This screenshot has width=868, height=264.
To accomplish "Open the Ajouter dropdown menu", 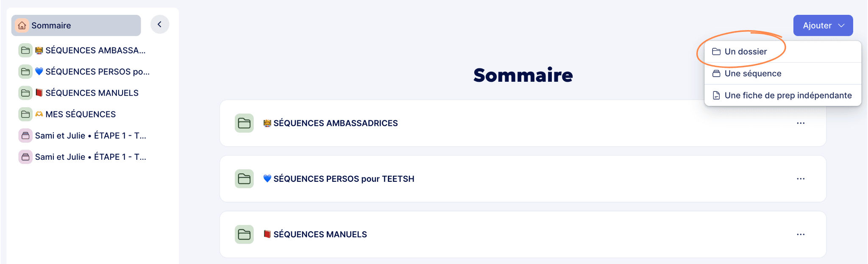I will (x=823, y=25).
